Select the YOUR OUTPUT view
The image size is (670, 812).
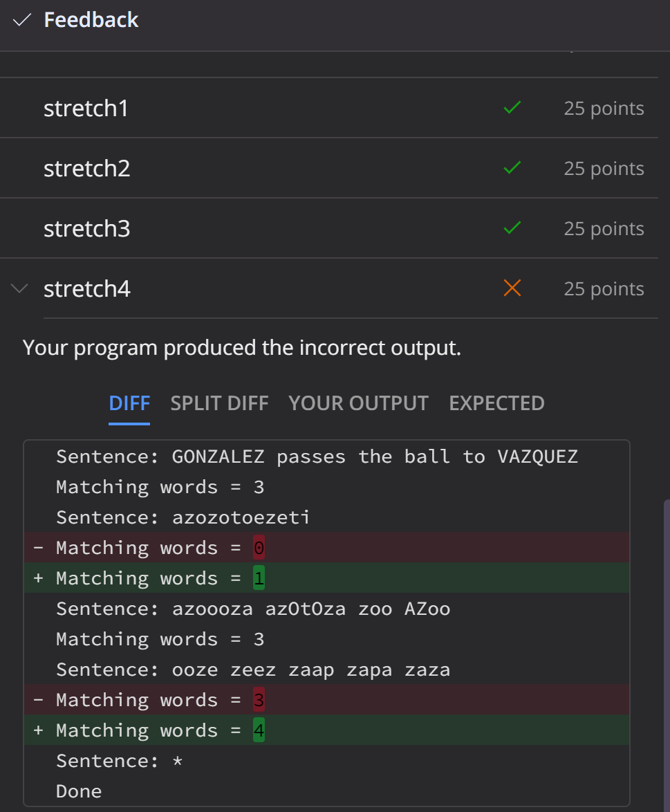point(358,403)
